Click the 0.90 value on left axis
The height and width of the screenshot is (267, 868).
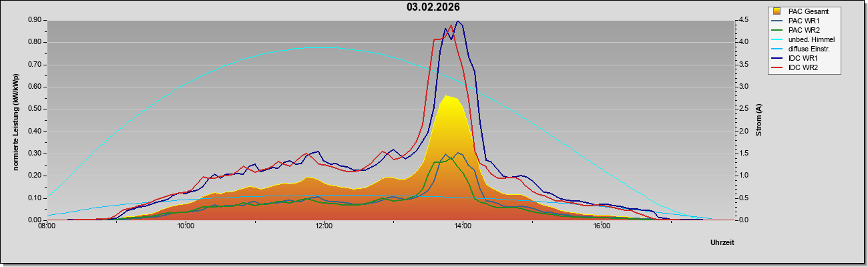(x=34, y=20)
